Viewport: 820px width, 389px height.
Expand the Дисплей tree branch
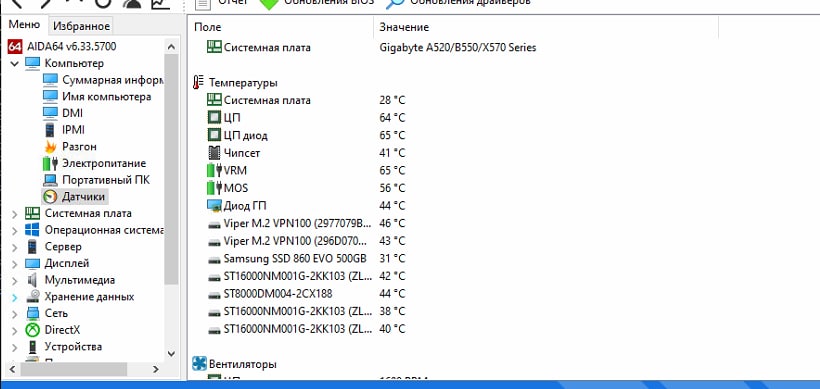tap(14, 264)
